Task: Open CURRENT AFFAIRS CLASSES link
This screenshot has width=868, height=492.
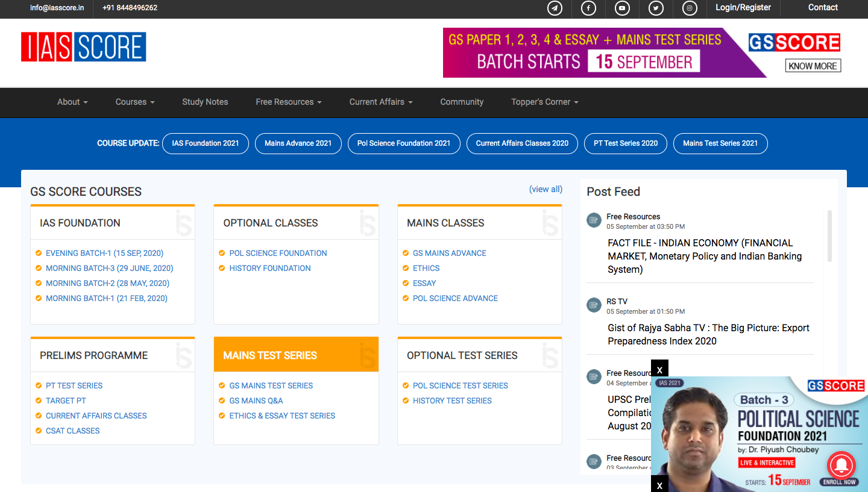Action: (96, 416)
